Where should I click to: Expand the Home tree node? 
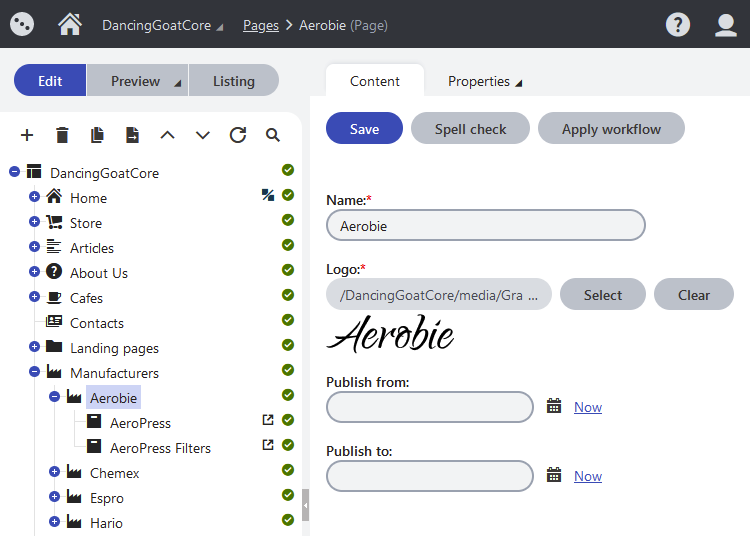click(x=34, y=197)
